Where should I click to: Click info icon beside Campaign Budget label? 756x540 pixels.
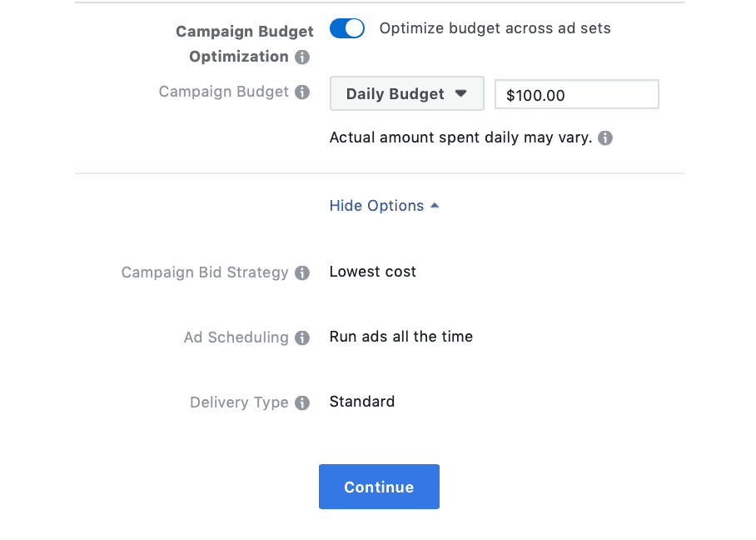click(x=302, y=92)
